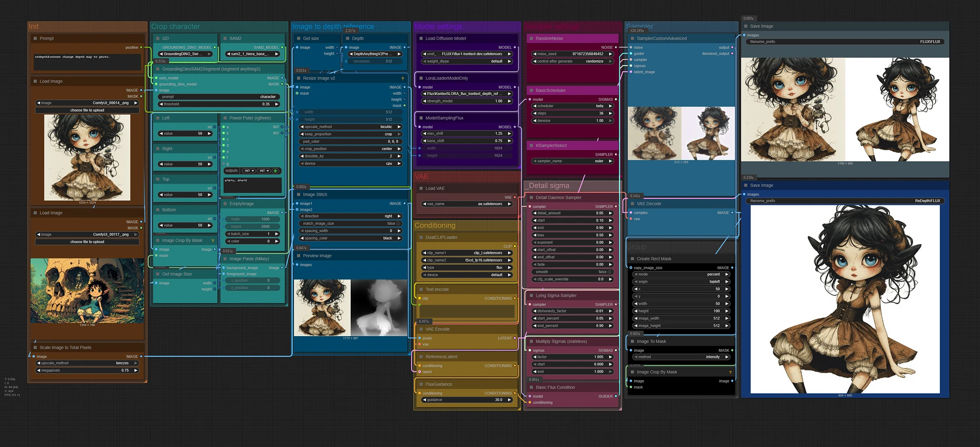This screenshot has height=447, width=980.
Task: Click the Prompt text input box
Action: click(x=87, y=62)
